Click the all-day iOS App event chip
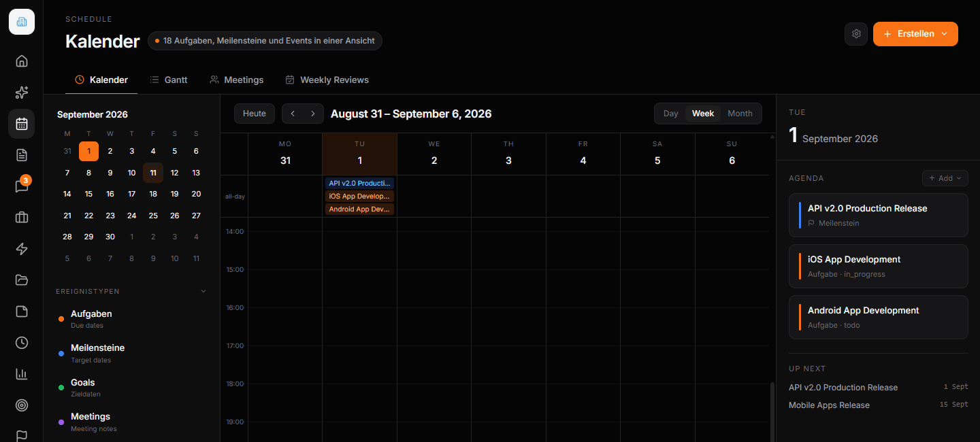This screenshot has width=980, height=442. coord(359,197)
